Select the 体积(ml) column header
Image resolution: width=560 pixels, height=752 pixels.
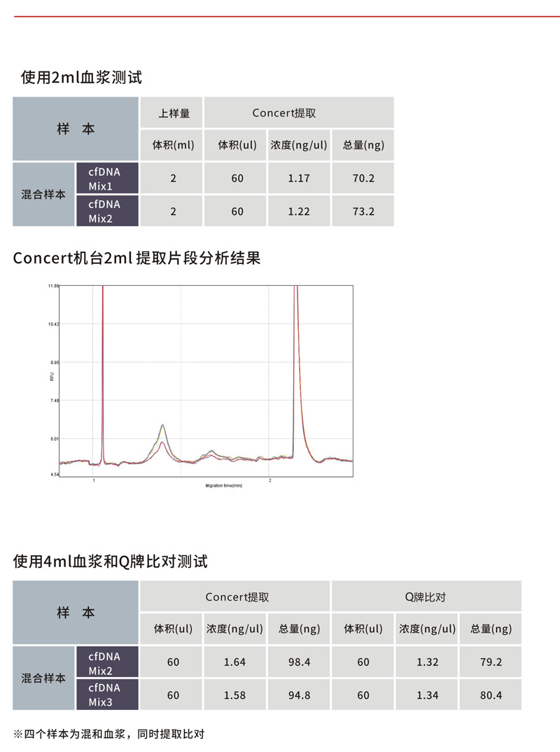[171, 145]
